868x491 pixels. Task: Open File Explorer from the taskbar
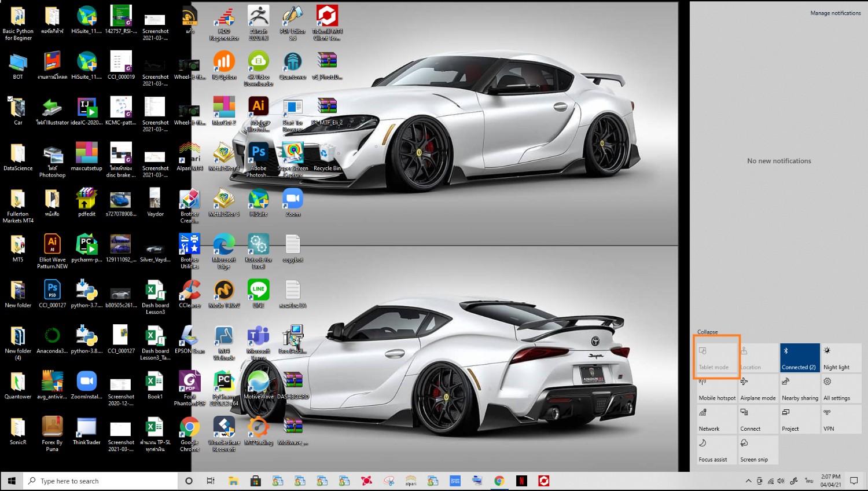tap(233, 481)
